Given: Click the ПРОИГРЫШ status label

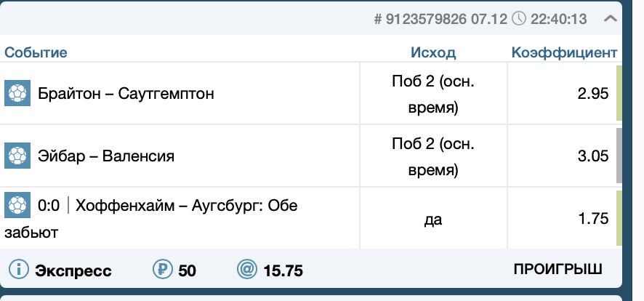Looking at the screenshot, I should coord(558,270).
